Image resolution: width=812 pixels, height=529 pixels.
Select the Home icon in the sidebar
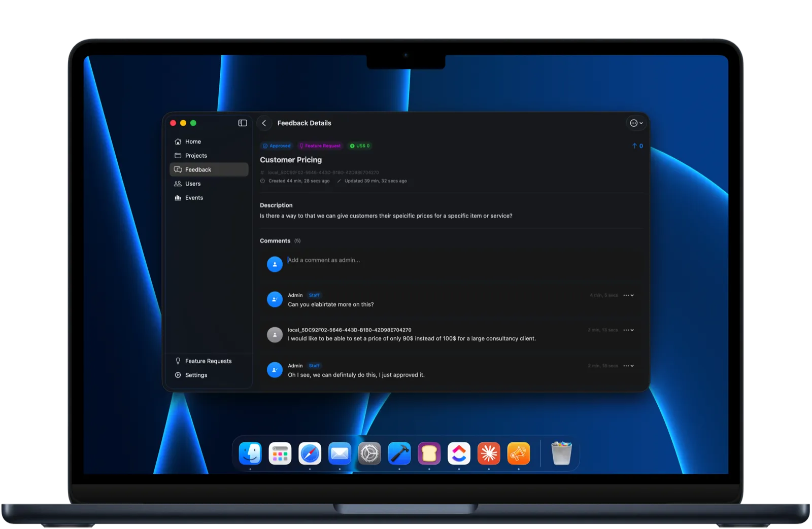pyautogui.click(x=178, y=142)
